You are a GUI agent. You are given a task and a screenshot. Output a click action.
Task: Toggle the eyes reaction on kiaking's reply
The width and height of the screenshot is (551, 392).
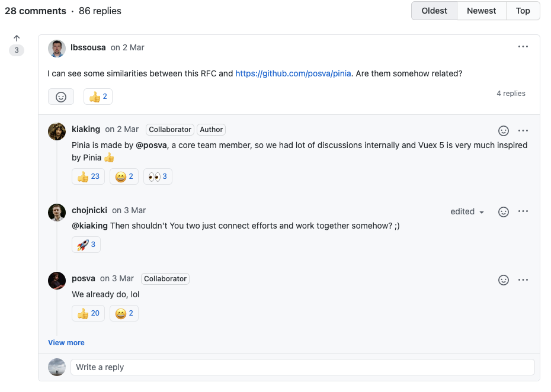(158, 176)
